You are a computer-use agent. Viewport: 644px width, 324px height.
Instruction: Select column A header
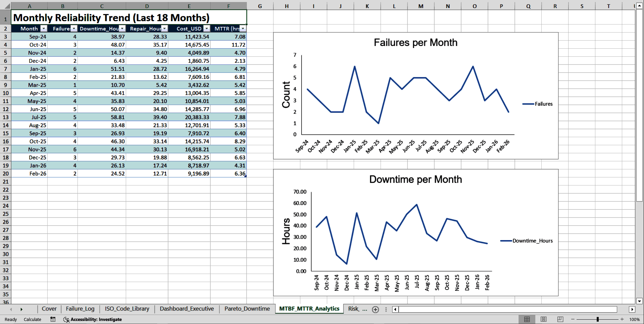[30, 6]
